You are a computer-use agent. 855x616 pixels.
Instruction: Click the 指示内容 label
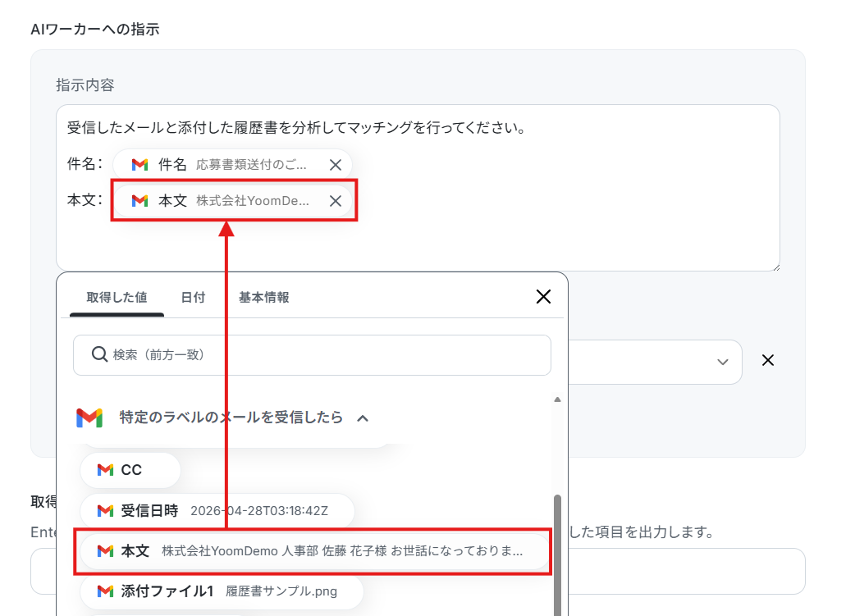tap(85, 85)
